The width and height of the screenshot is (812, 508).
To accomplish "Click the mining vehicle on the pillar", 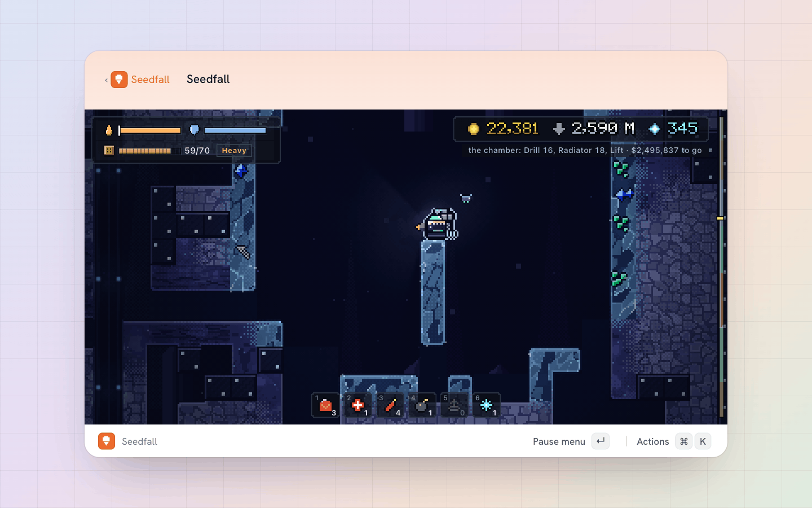I will pos(439,224).
